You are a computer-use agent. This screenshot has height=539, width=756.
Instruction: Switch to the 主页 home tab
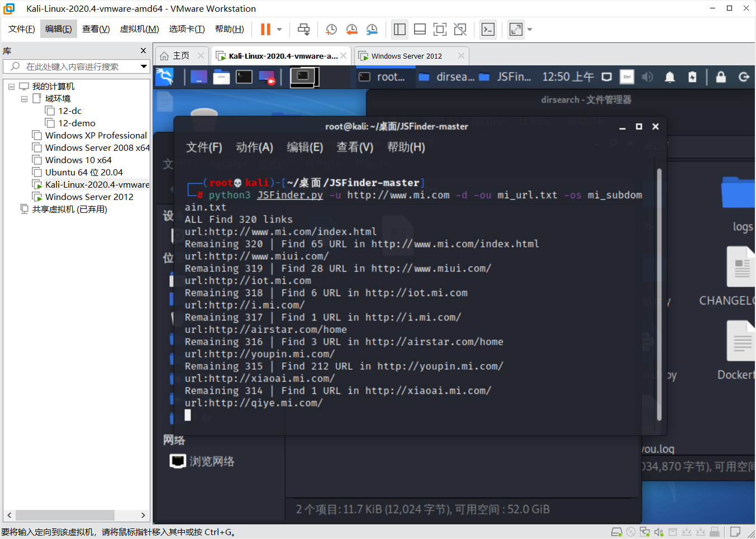coord(181,56)
